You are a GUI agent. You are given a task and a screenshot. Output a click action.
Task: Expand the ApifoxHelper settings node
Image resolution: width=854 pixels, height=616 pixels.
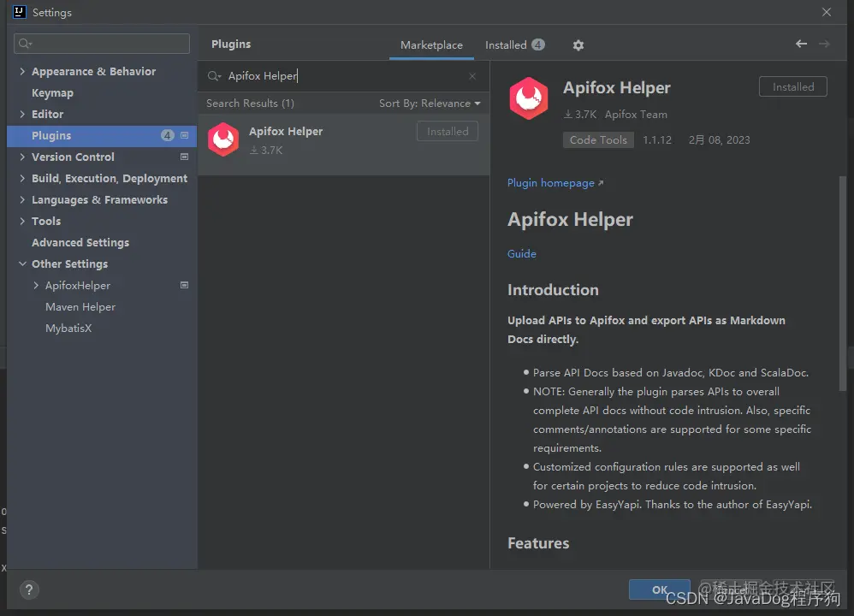(x=36, y=285)
